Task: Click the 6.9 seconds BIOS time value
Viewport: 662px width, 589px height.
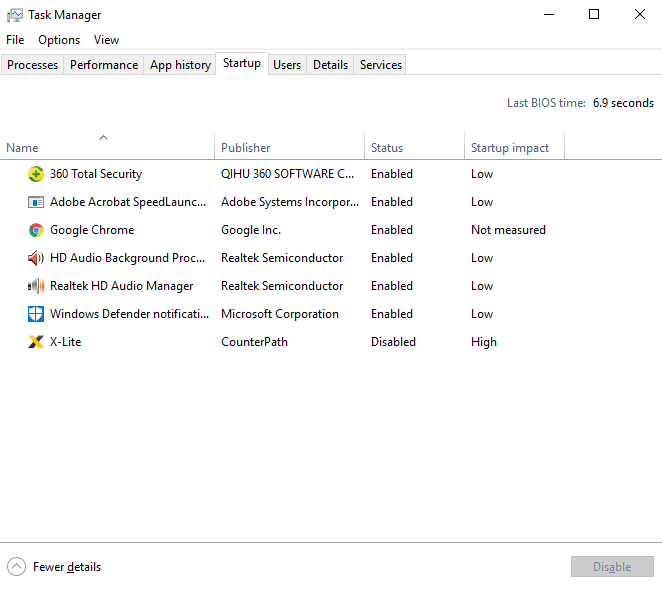Action: tap(623, 103)
